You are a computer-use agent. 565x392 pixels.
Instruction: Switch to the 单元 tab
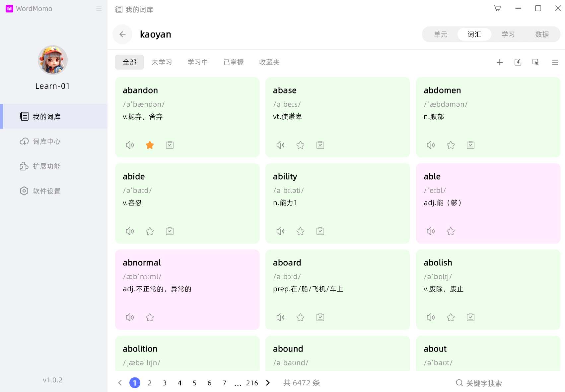(x=441, y=34)
